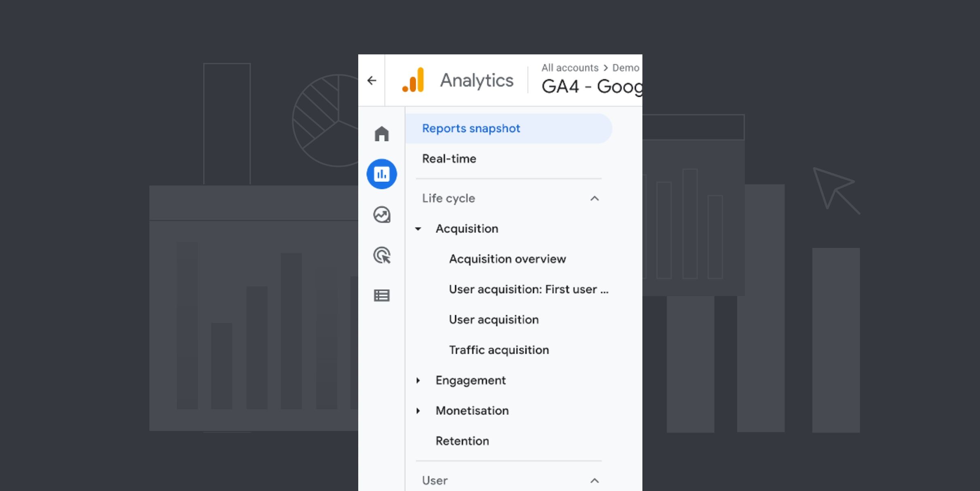The height and width of the screenshot is (491, 980).
Task: Open the Home icon in sidebar
Action: pyautogui.click(x=382, y=134)
